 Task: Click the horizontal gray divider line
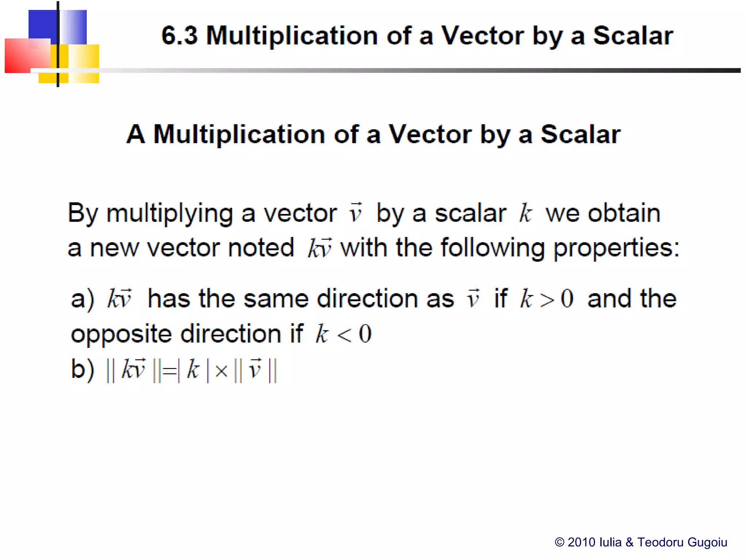pyautogui.click(x=401, y=70)
